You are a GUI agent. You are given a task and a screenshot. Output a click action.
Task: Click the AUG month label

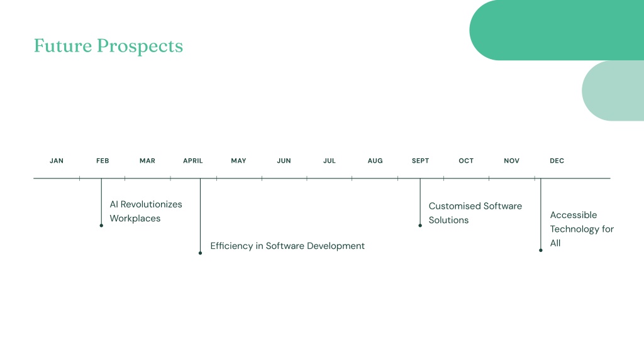375,161
